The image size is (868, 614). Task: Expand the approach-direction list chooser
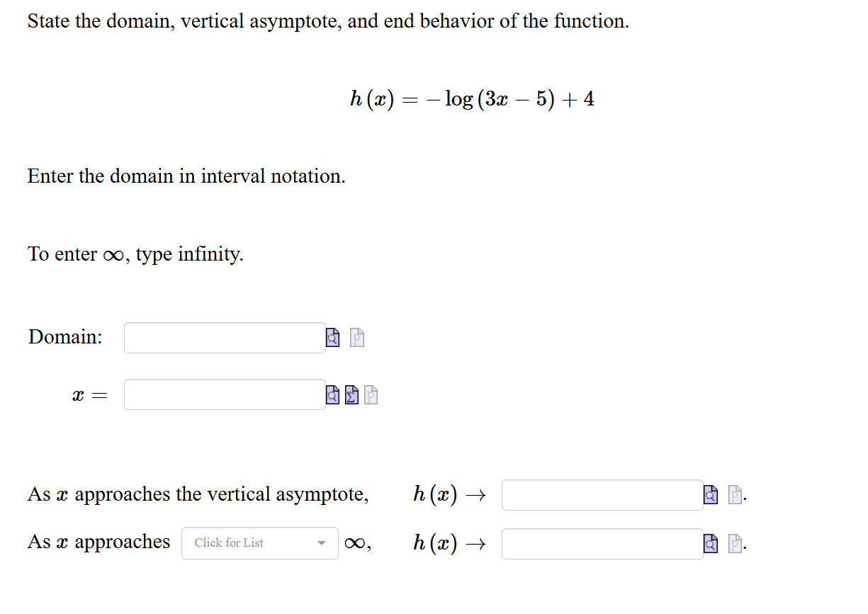click(x=259, y=542)
